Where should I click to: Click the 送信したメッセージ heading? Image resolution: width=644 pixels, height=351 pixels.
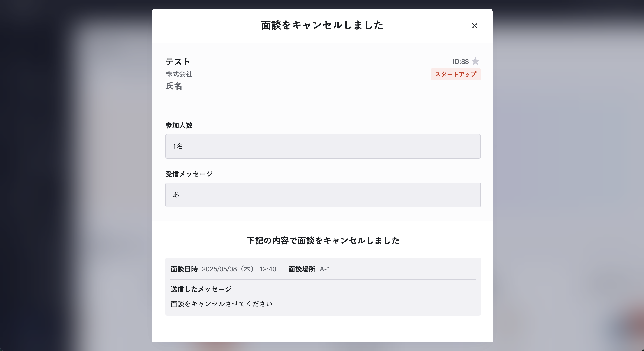tap(201, 289)
